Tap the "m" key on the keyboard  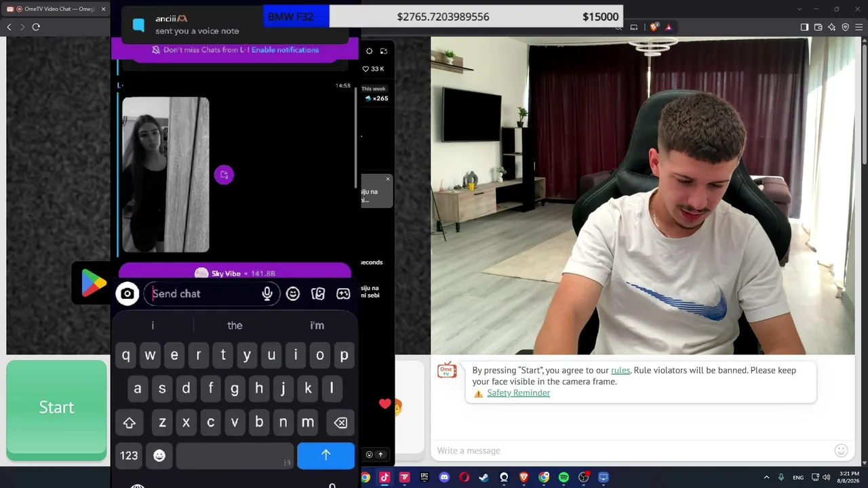pos(308,422)
